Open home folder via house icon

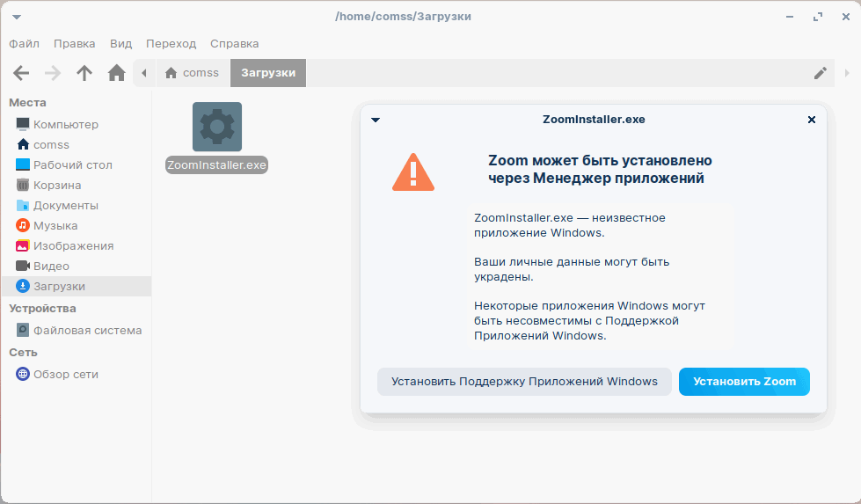(x=116, y=73)
